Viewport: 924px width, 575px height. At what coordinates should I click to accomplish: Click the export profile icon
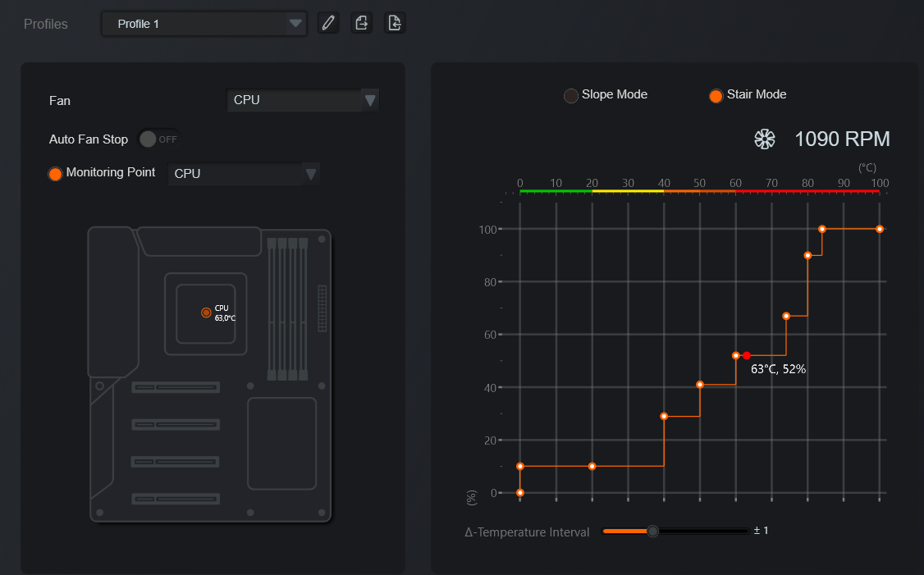361,24
